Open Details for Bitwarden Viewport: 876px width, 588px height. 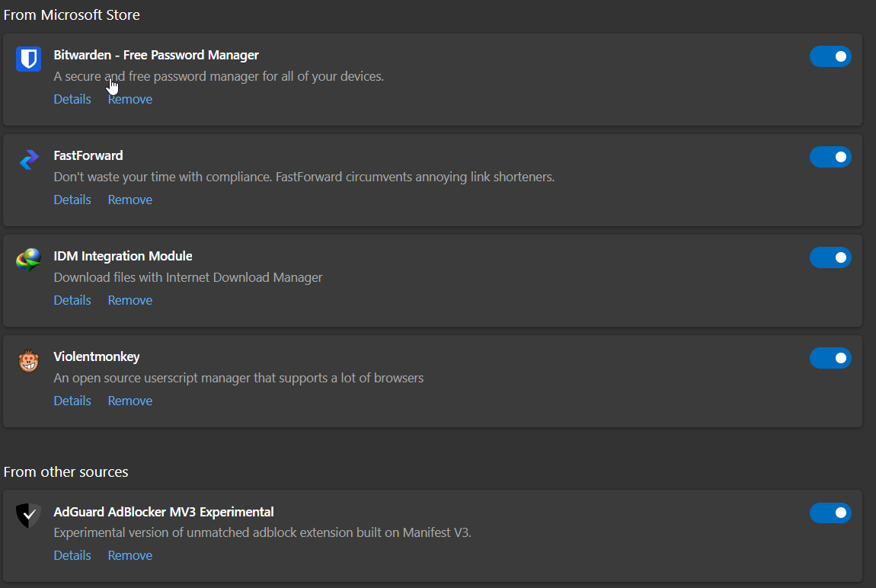pyautogui.click(x=72, y=99)
